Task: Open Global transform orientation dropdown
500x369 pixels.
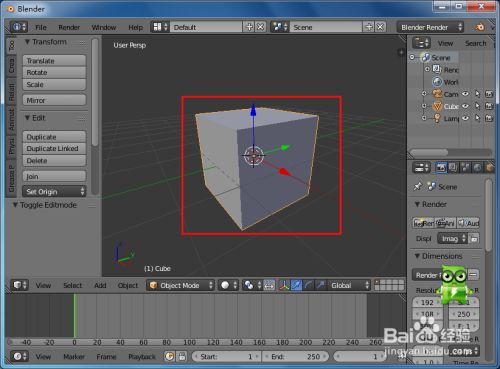Action: (x=349, y=285)
